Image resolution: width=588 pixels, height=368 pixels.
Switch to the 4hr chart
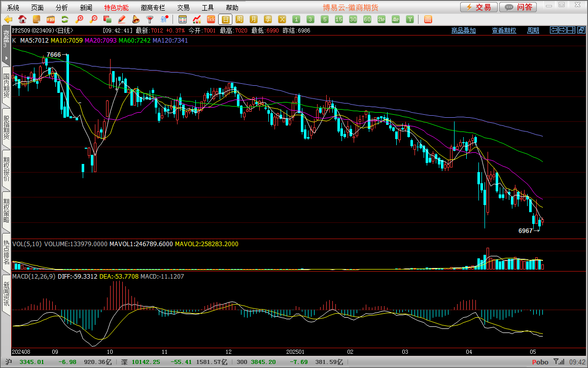coord(396,19)
